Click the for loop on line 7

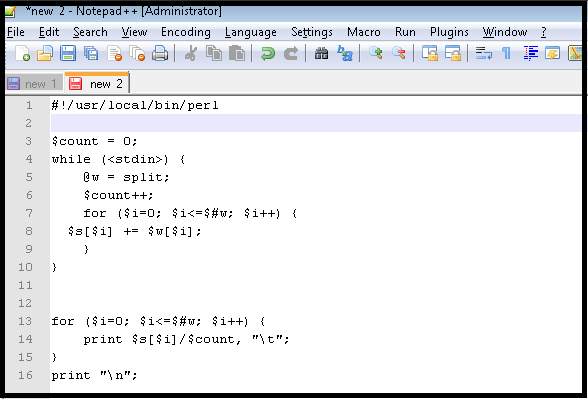click(190, 213)
